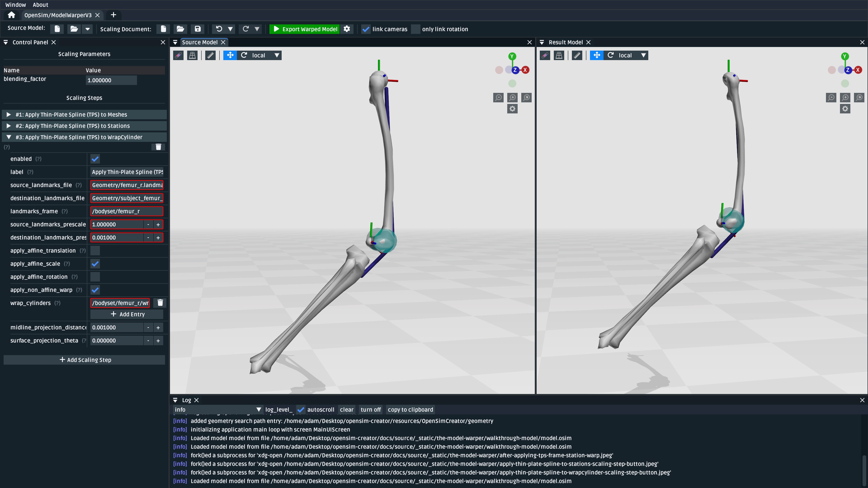This screenshot has width=868, height=488.
Task: Toggle muscle decoration icon in Source Model
Action: click(178, 55)
